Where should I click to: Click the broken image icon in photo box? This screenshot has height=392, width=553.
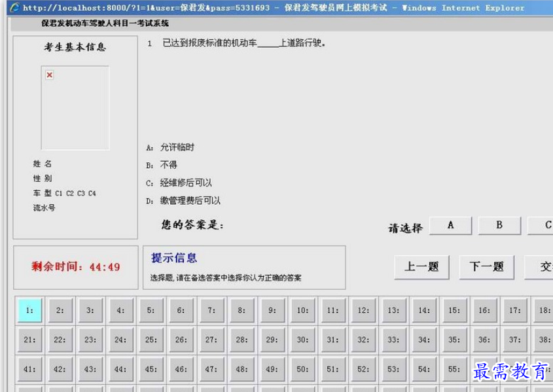point(50,75)
